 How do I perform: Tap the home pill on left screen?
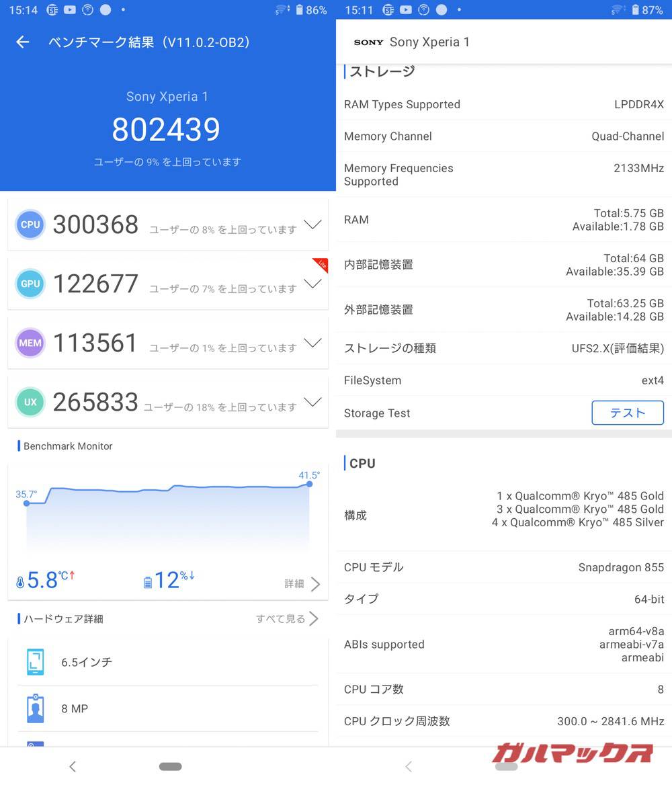pyautogui.click(x=171, y=766)
